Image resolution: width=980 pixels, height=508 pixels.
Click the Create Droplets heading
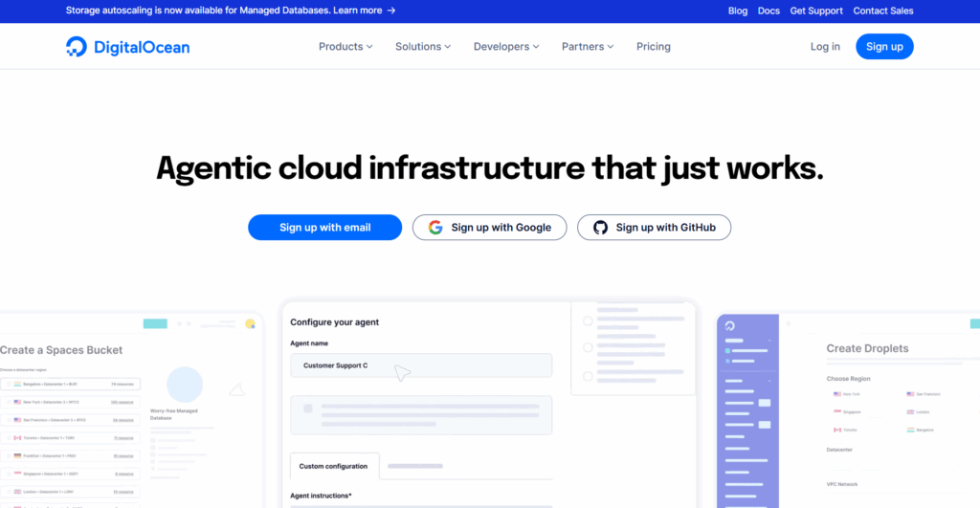(x=867, y=348)
